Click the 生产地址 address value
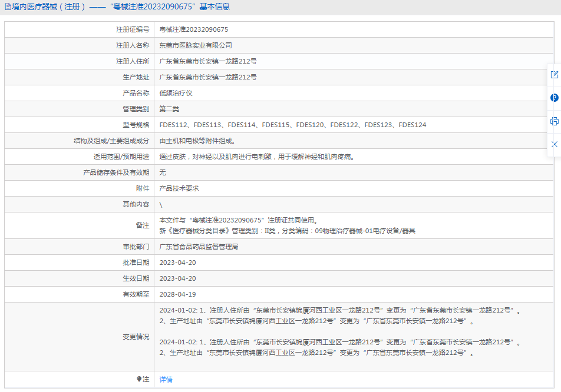Screen dimensions: 561x392 [208, 77]
